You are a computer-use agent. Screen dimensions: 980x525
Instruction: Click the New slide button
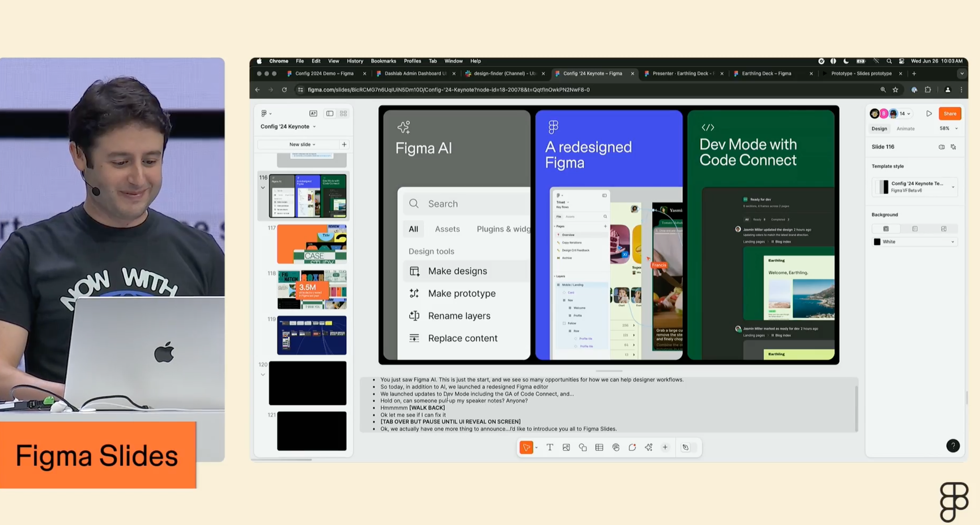click(302, 144)
